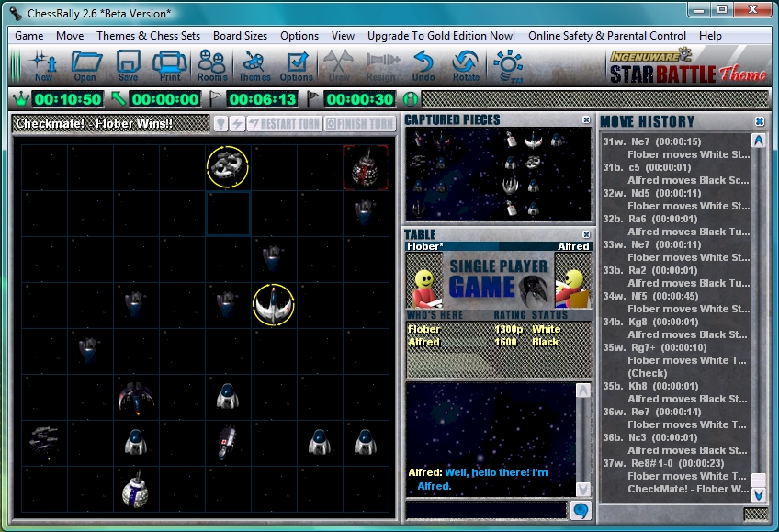The width and height of the screenshot is (779, 532).
Task: Click the lightning bolt quick-move button
Action: pos(238,123)
